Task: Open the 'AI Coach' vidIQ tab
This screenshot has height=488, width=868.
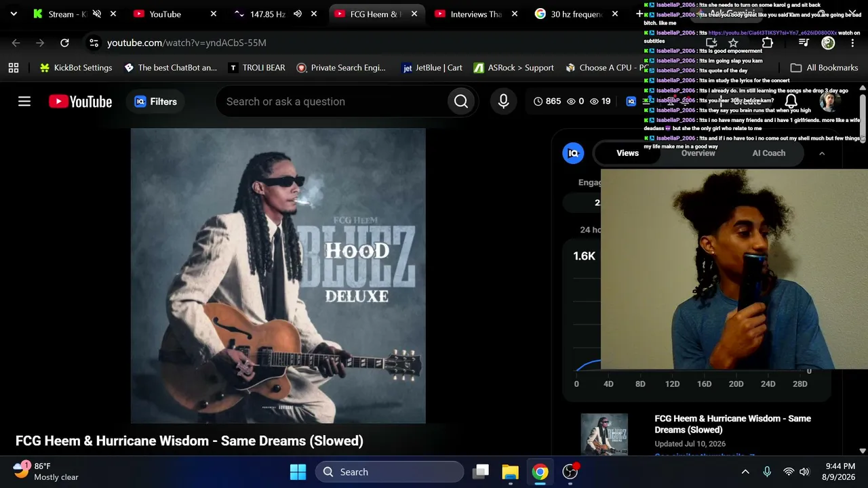Action: point(768,153)
